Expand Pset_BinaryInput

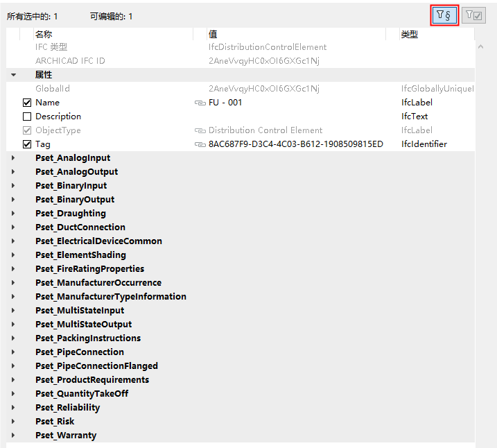point(13,185)
